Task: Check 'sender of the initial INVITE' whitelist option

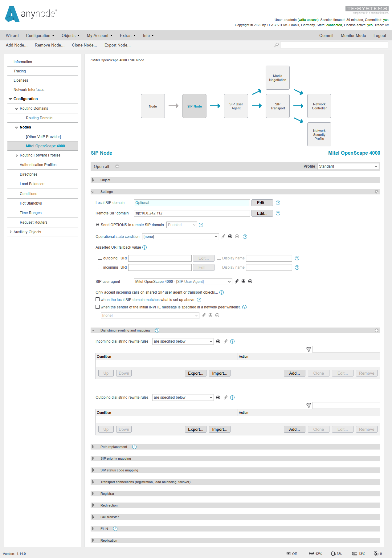Action: coord(97,307)
